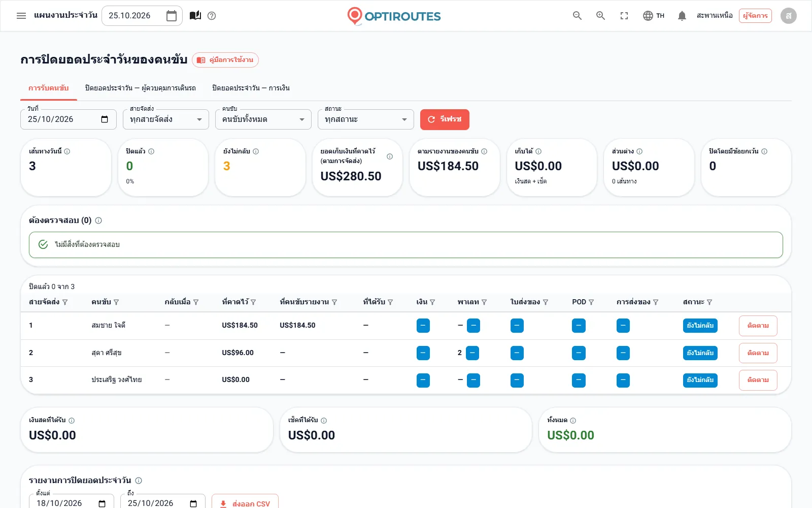Export the report with ส่งออก CSV

click(x=245, y=502)
